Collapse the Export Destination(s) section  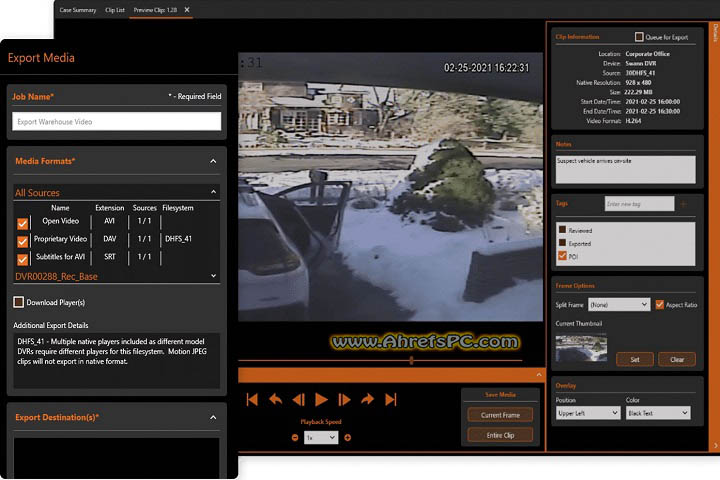click(213, 418)
